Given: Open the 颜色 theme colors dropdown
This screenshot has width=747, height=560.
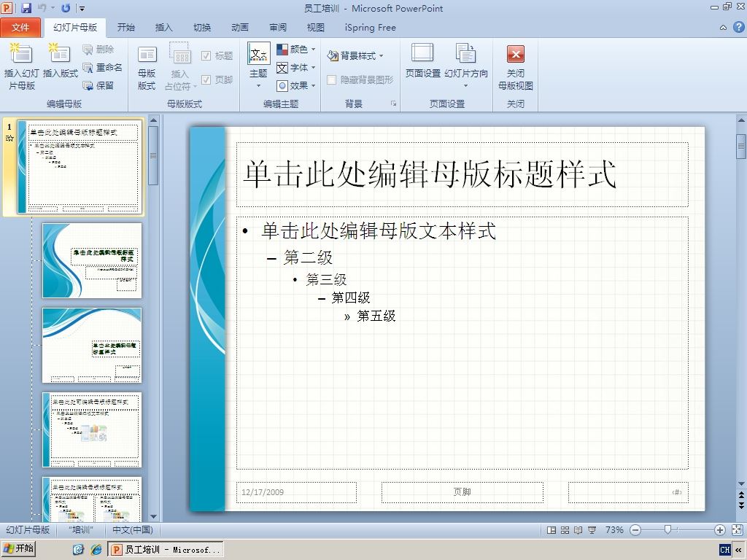Looking at the screenshot, I should coord(296,49).
